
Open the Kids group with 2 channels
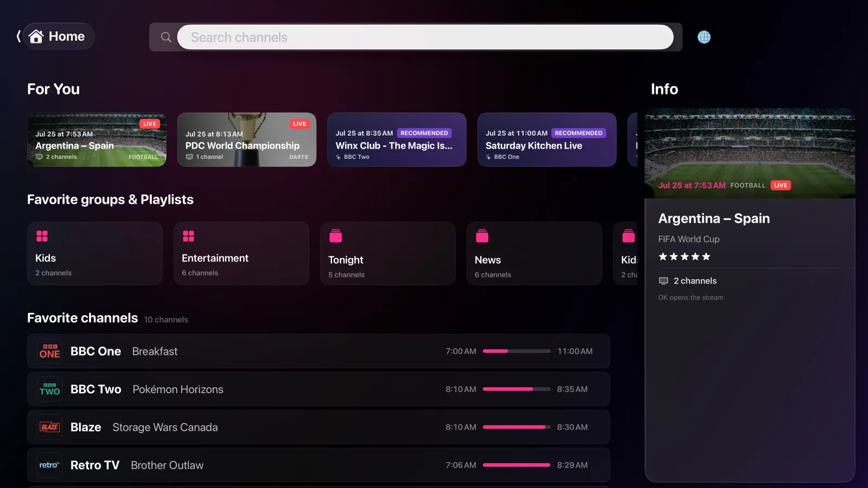[x=95, y=253]
